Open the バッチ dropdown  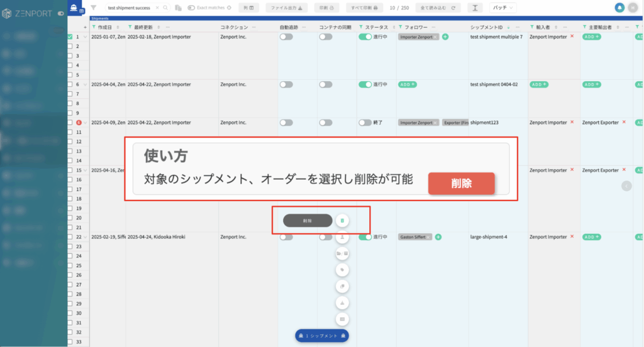point(502,8)
